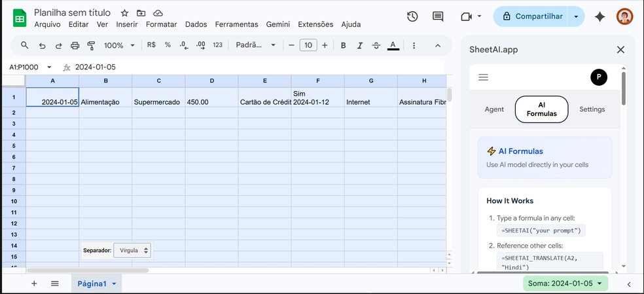Open the Inserir menu

(x=127, y=24)
